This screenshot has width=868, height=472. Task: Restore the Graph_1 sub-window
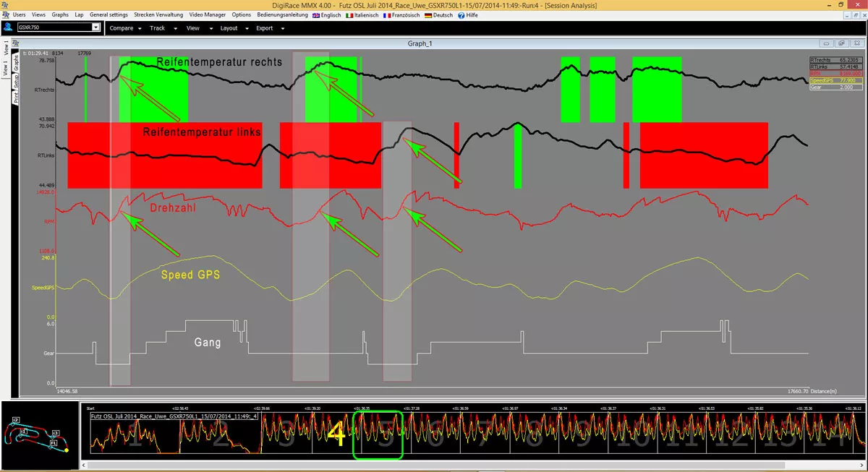[843, 43]
